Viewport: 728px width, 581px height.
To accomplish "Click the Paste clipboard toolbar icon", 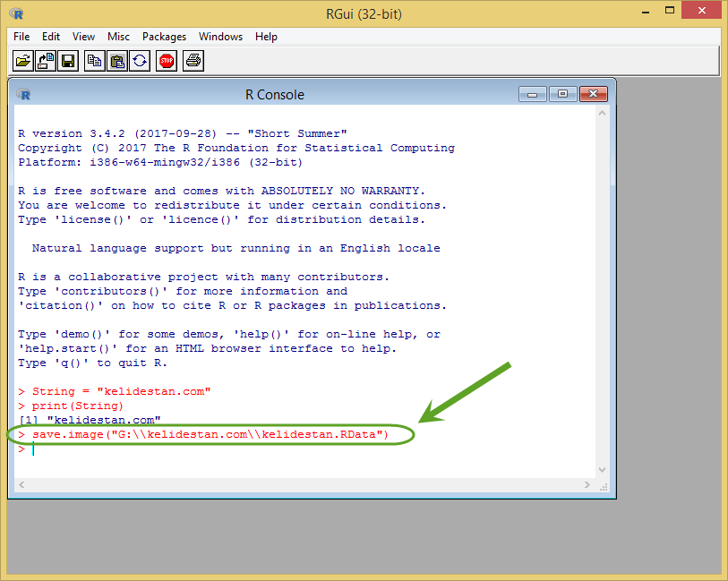I will [117, 61].
